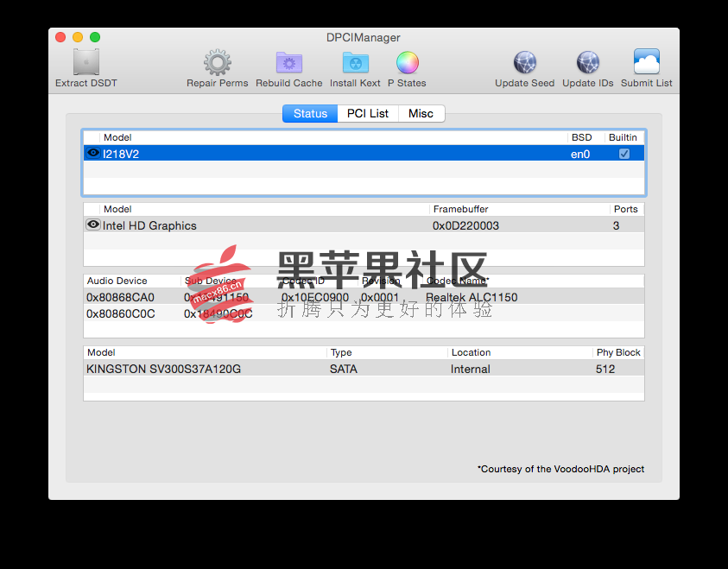The width and height of the screenshot is (728, 569).
Task: Open the Misc tab
Action: tap(421, 114)
